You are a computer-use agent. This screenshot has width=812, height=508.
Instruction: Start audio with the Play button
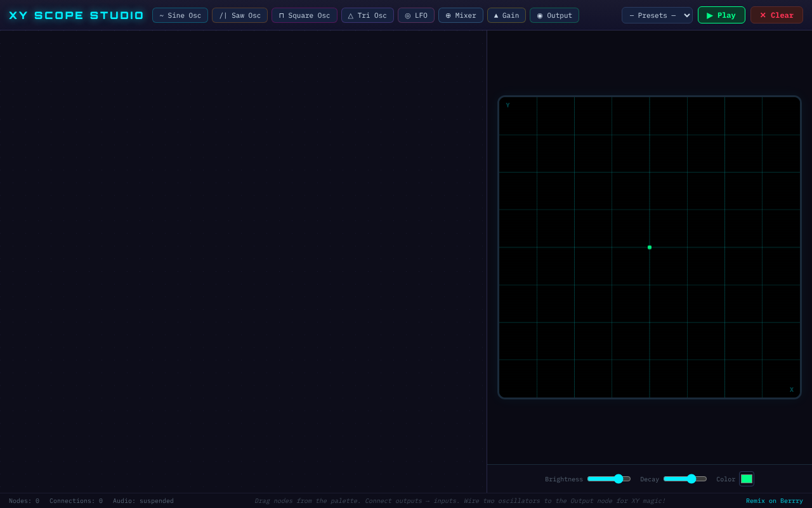[721, 15]
